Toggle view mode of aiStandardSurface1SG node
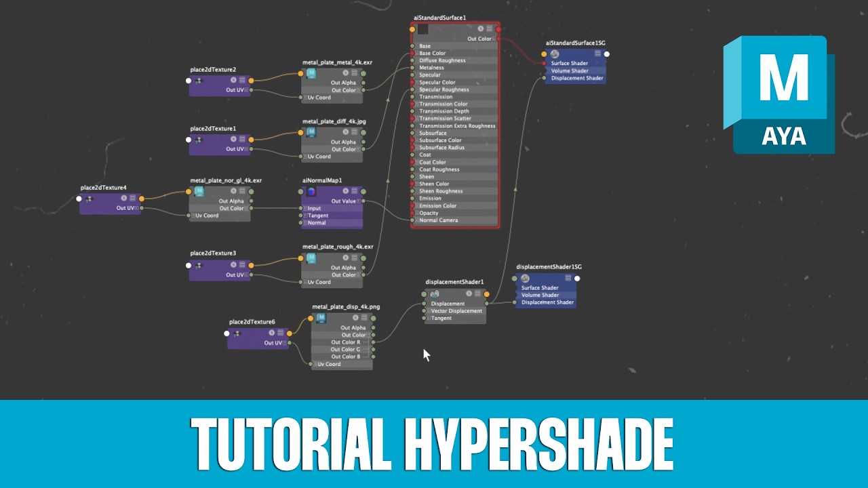 [597, 54]
